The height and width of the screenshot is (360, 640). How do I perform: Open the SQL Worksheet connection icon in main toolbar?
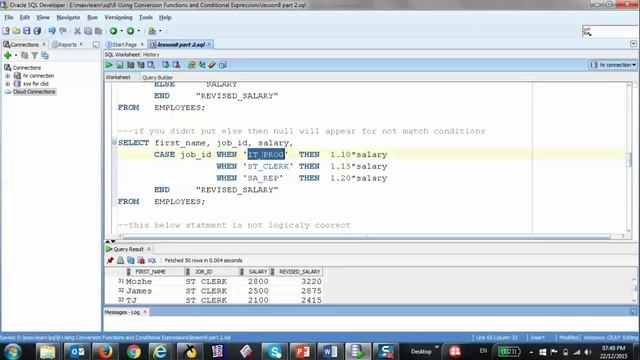click(152, 31)
